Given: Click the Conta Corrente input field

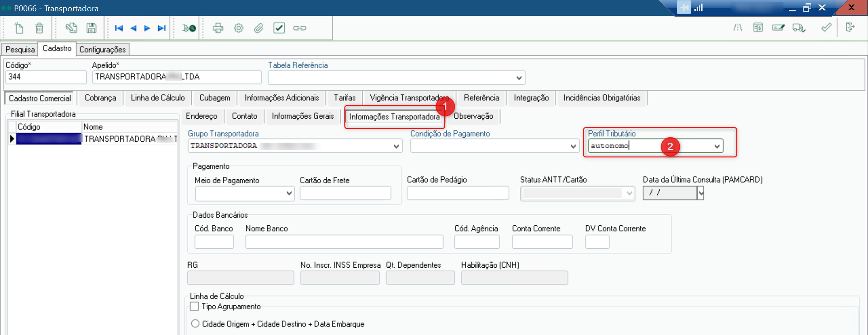Looking at the screenshot, I should [542, 242].
